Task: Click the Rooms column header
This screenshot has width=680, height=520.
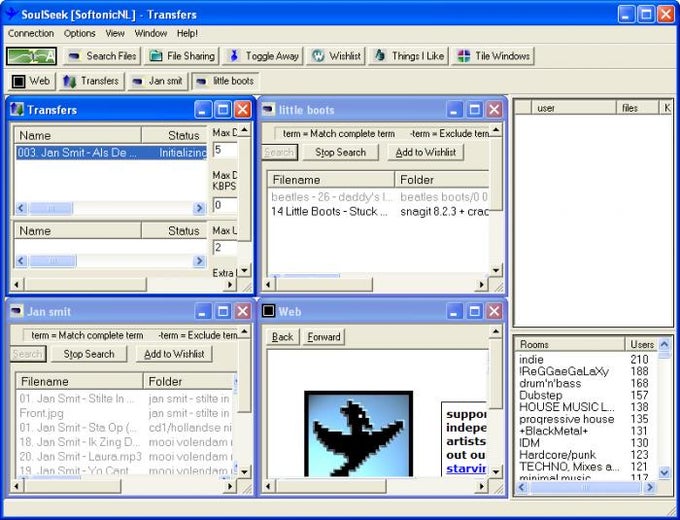Action: pos(570,344)
